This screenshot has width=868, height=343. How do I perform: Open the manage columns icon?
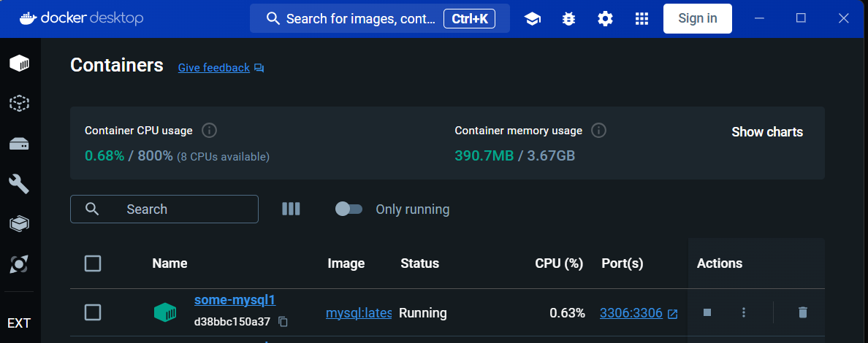[x=292, y=209]
